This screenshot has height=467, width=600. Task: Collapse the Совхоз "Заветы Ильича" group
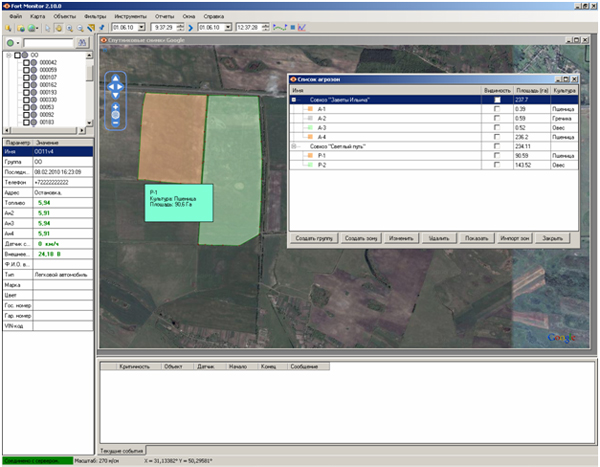tap(294, 100)
